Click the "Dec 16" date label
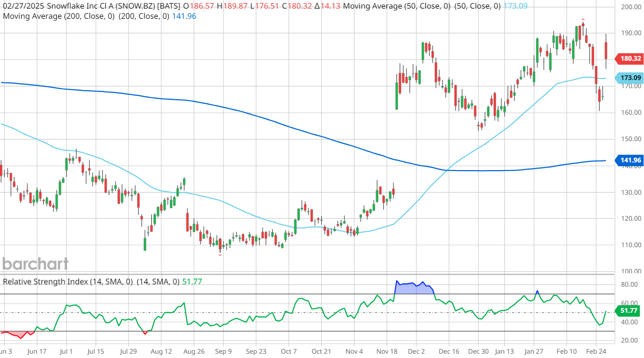The width and height of the screenshot is (644, 358). 448,352
